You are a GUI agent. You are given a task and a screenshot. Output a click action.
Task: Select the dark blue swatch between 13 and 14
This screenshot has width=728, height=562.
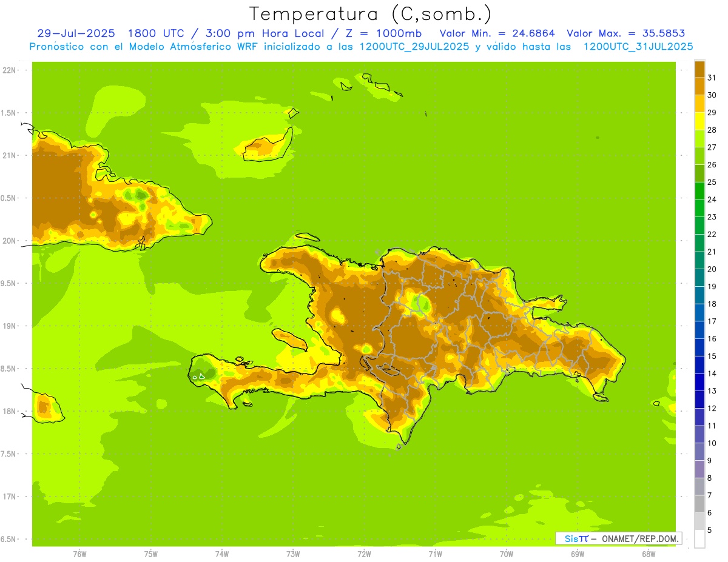pyautogui.click(x=699, y=382)
